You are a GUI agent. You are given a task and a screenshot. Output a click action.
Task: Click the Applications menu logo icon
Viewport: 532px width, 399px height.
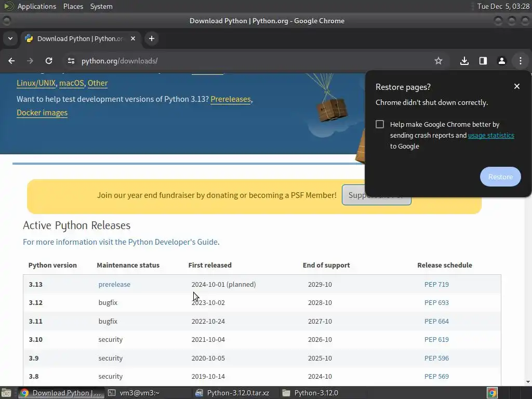8,6
